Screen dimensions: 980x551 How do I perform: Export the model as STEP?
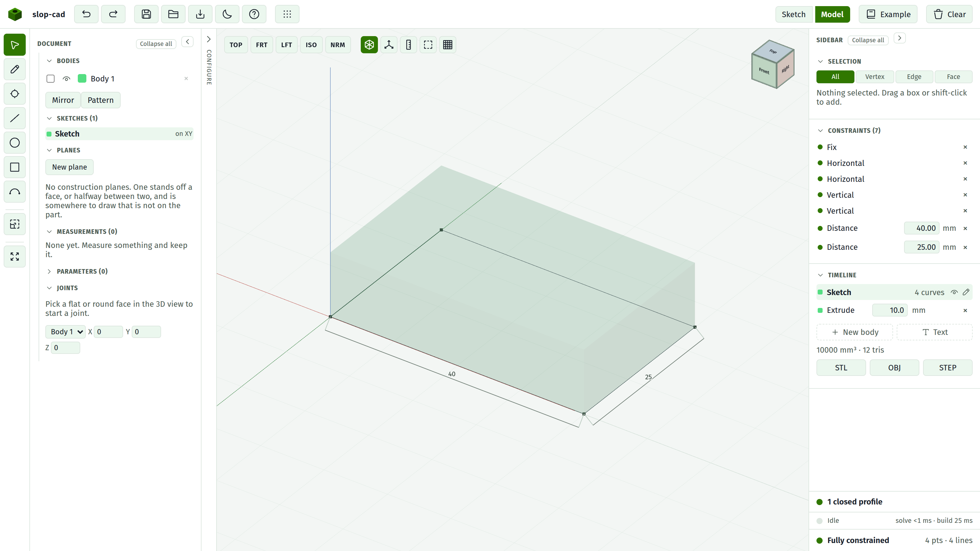click(x=948, y=368)
